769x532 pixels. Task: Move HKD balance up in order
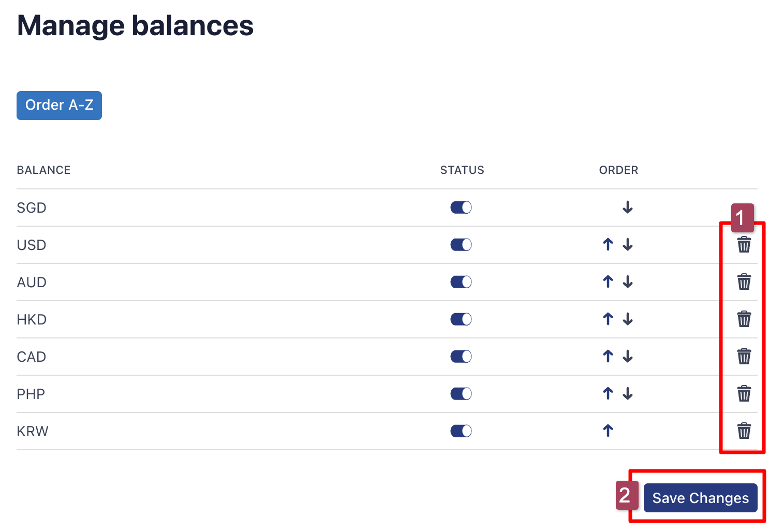point(608,319)
